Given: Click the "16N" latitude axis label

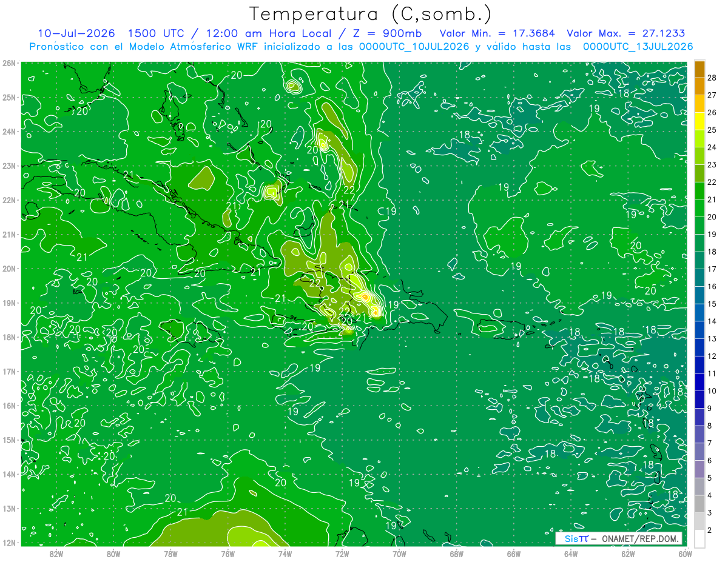Looking at the screenshot, I should click(9, 406).
